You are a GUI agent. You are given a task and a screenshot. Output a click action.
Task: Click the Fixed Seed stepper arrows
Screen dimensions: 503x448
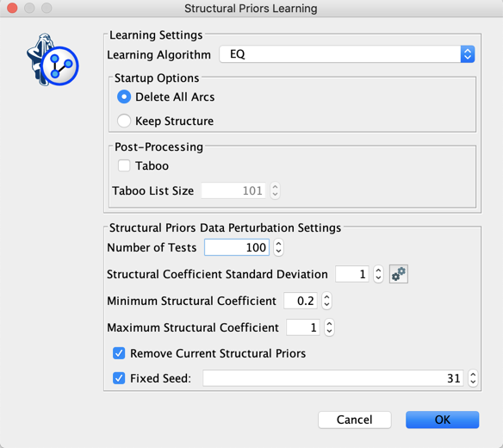coord(473,378)
